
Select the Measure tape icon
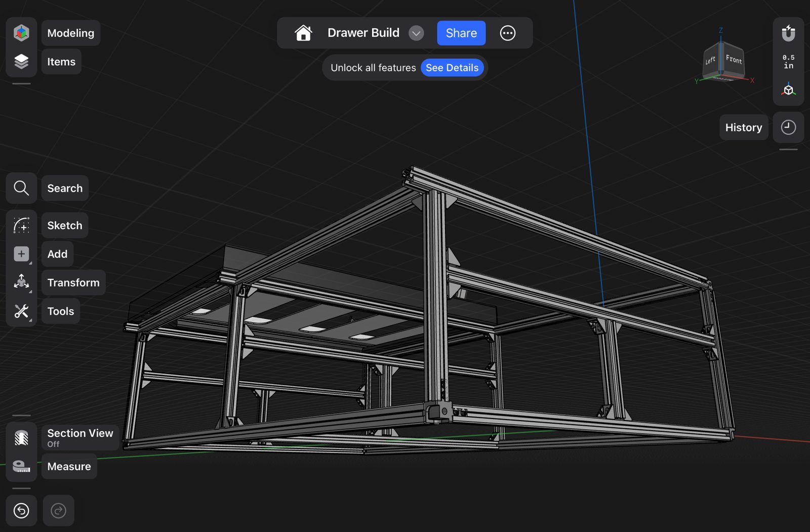(x=21, y=466)
